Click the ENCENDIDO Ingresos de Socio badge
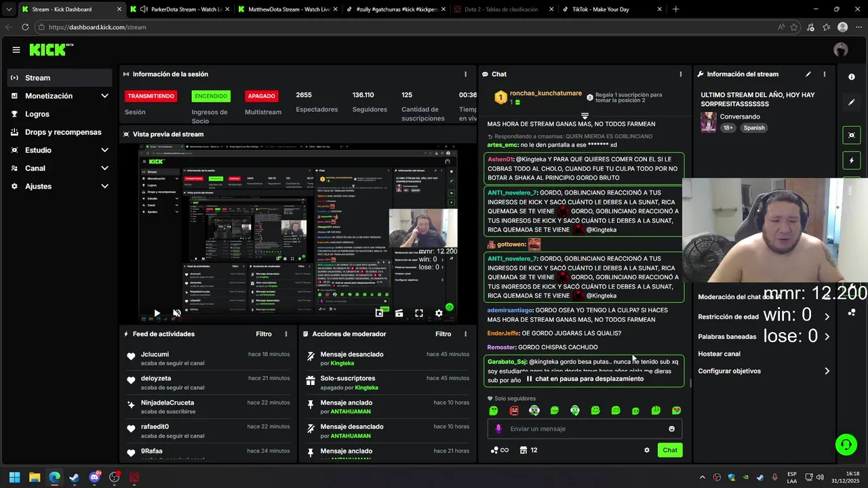Screen dimensions: 868x488 (211, 96)
